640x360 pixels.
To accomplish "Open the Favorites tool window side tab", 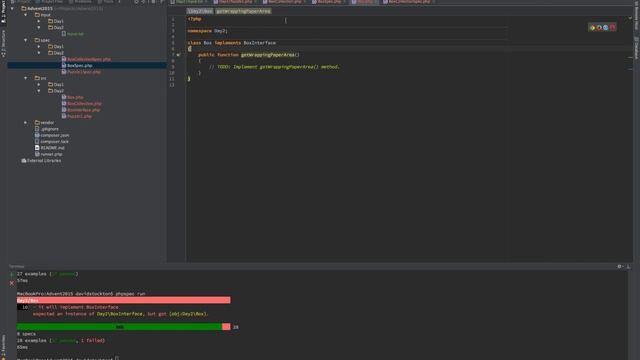I will pos(3,347).
